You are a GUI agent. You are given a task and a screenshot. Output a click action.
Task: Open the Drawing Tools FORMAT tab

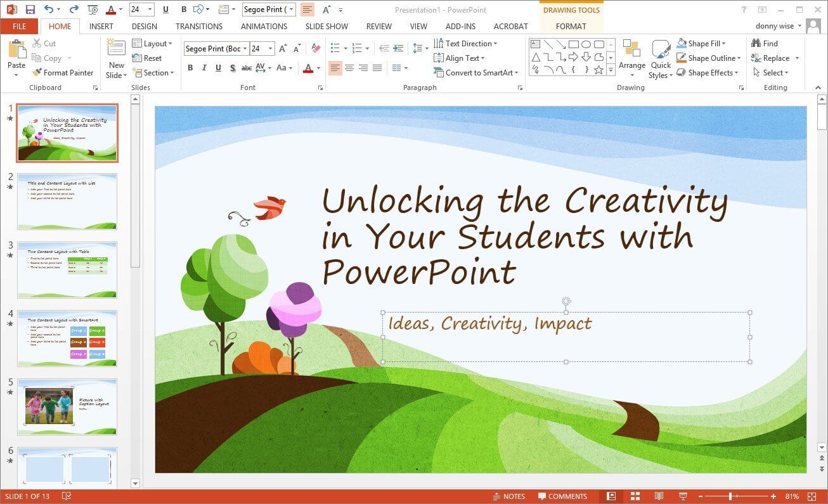(571, 27)
